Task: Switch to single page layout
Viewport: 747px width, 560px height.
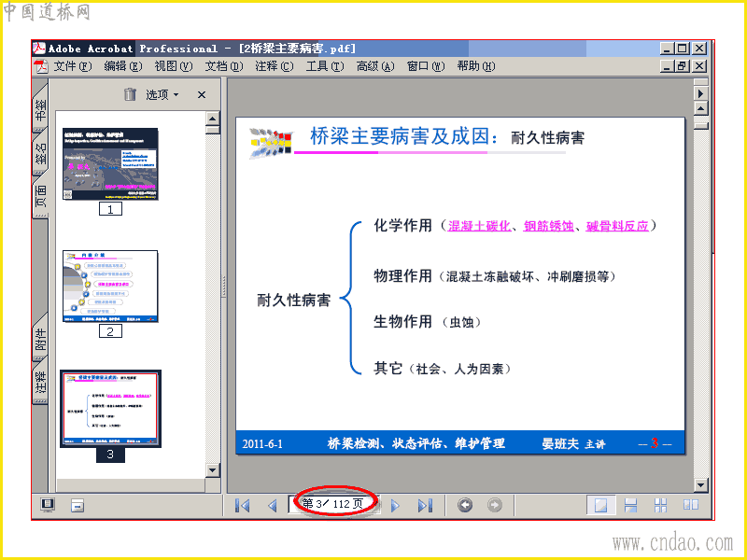Action: tap(600, 505)
